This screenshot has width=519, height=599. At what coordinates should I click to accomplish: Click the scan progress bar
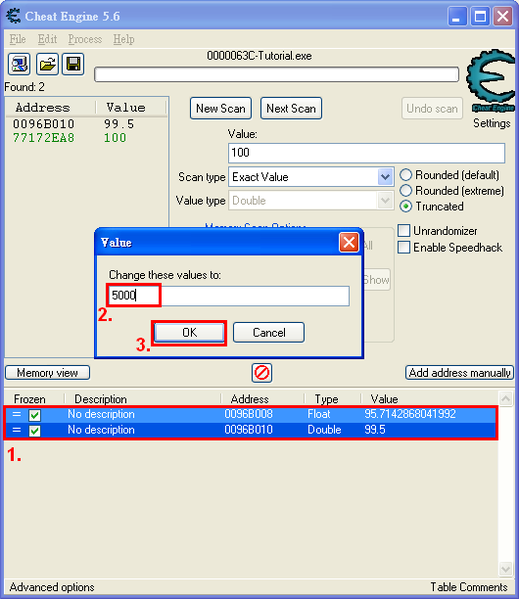pyautogui.click(x=276, y=74)
